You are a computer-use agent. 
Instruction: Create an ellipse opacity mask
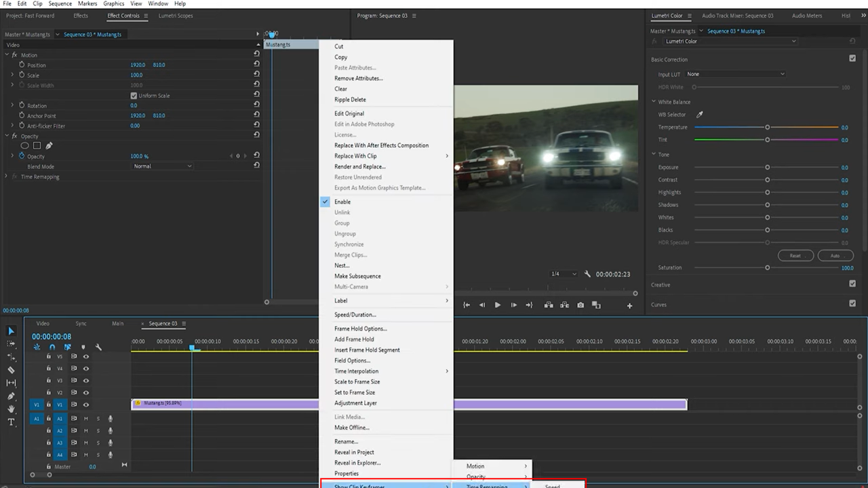click(x=25, y=145)
